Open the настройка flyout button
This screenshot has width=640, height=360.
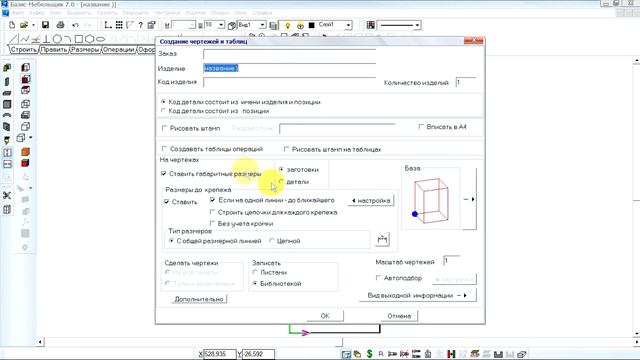tap(371, 200)
